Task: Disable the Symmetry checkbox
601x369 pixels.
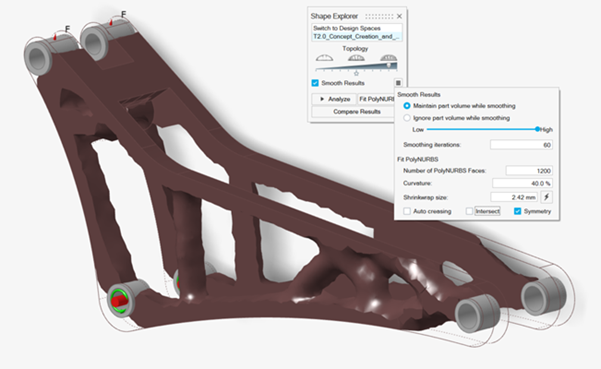Action: pos(517,211)
